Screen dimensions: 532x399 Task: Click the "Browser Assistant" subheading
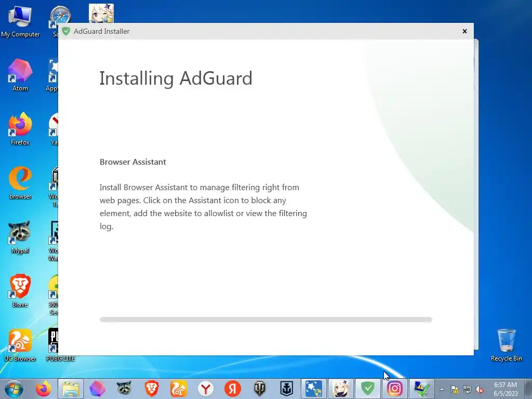[132, 162]
